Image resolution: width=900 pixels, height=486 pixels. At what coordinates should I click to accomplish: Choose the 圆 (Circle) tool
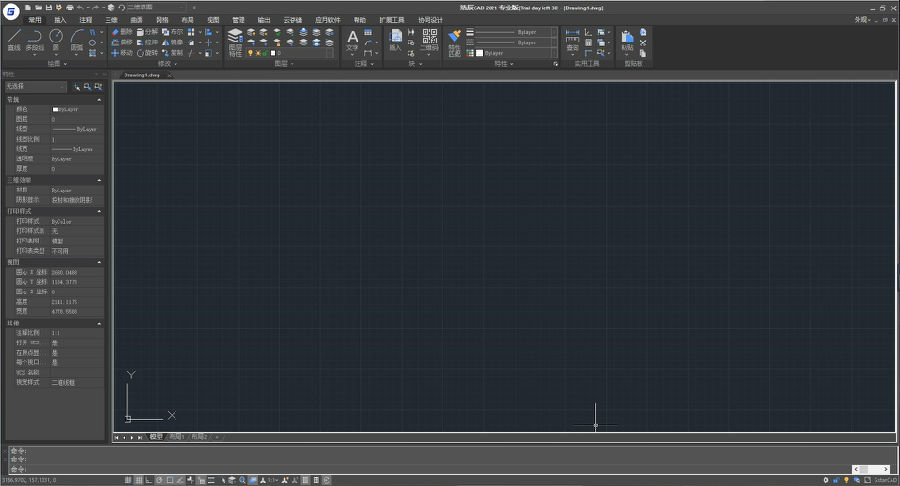[56, 38]
